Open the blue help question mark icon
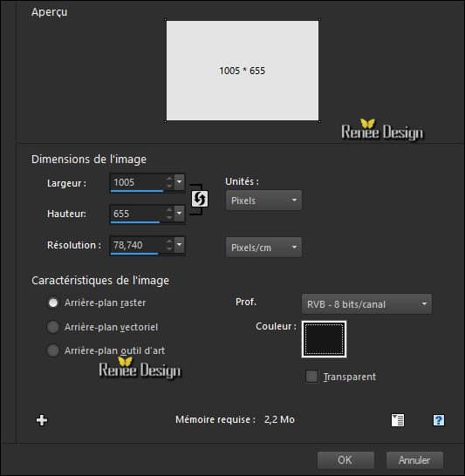Viewport: 465px width, 476px height. click(439, 420)
